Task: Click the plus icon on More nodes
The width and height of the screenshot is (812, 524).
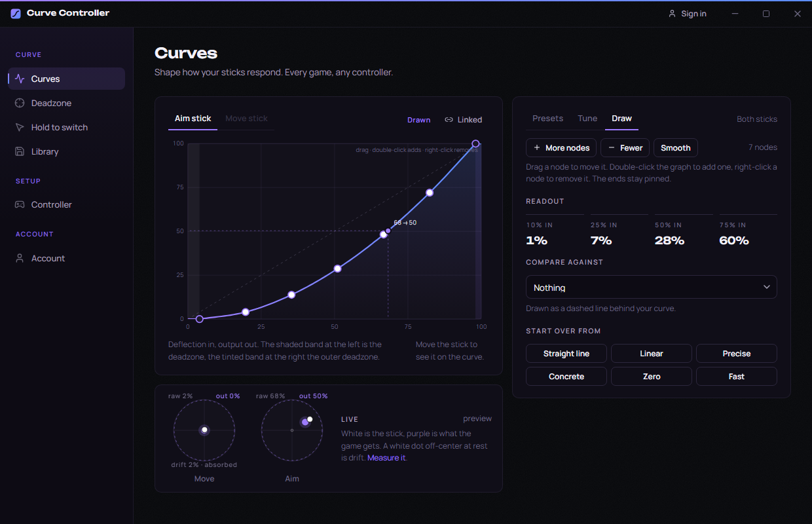Action: pos(537,148)
